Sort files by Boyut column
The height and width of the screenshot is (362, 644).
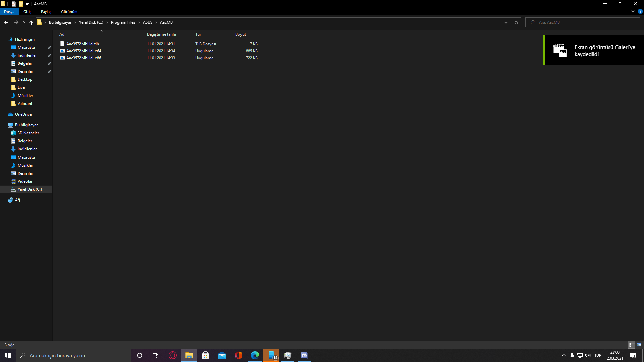240,34
